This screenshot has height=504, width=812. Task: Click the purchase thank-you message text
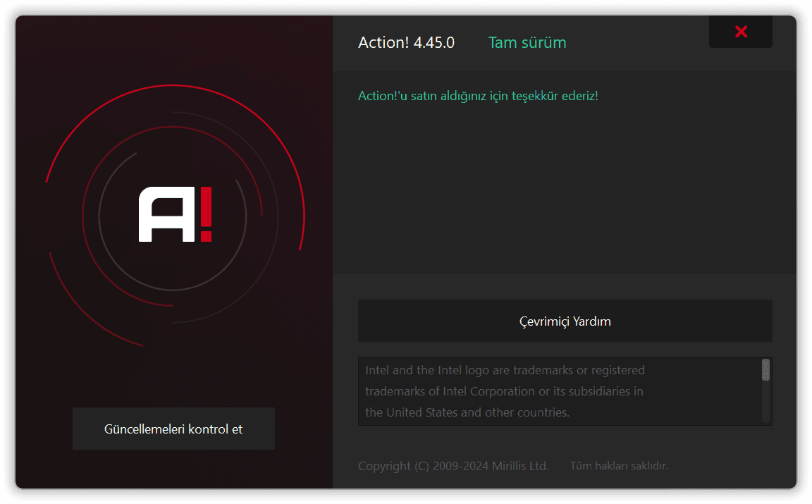(x=478, y=96)
